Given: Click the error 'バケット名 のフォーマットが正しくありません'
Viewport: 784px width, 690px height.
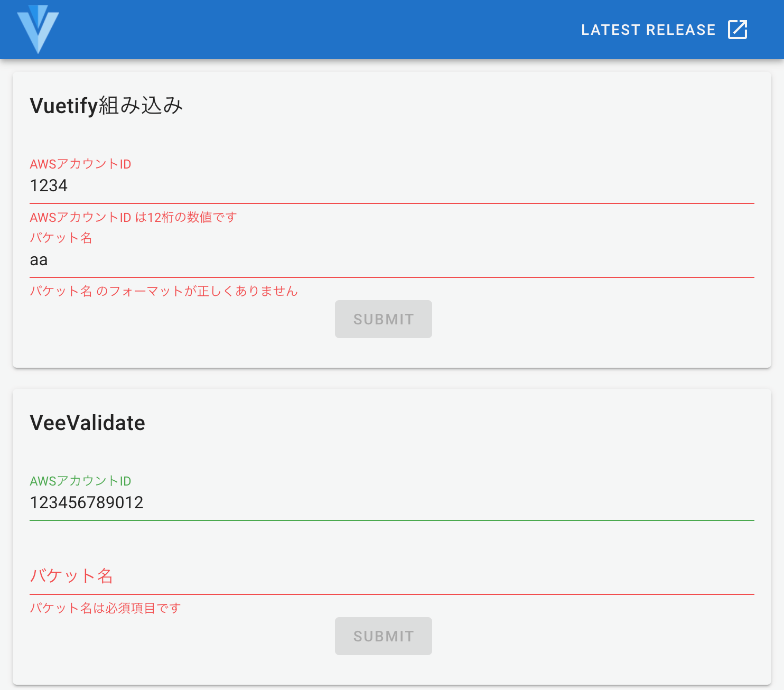Looking at the screenshot, I should point(164,291).
